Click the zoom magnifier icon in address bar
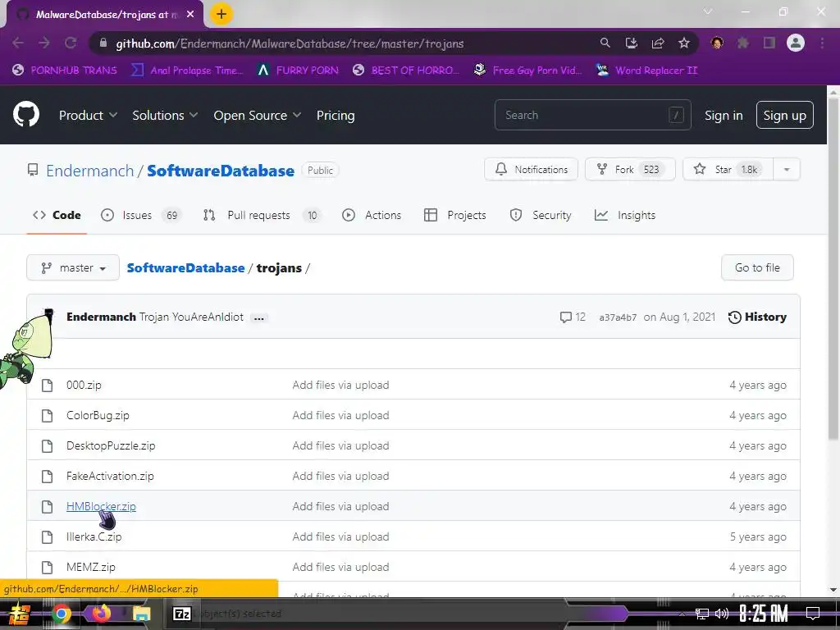The width and height of the screenshot is (840, 630). point(605,43)
